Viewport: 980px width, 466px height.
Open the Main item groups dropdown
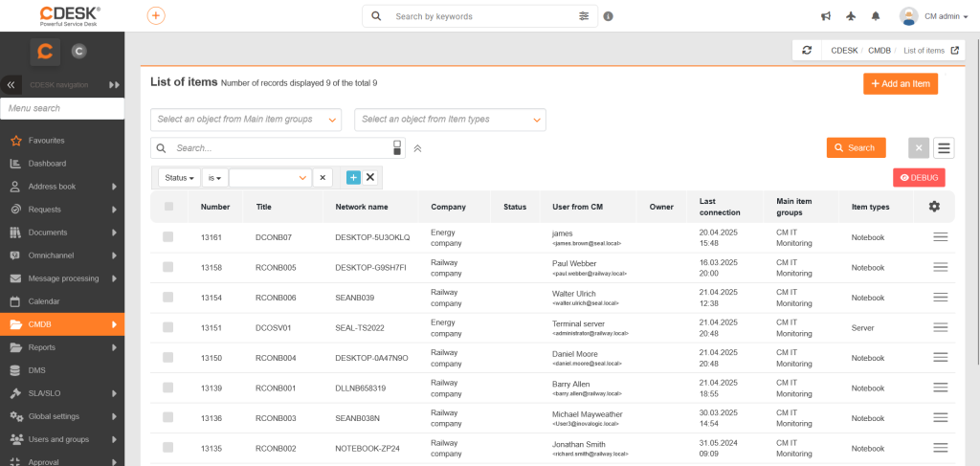(x=246, y=120)
